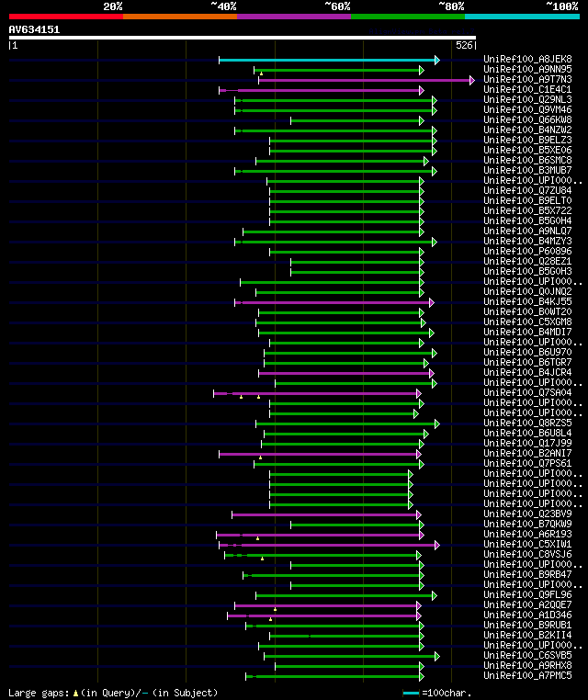Open the UniRef100_A9T7N3 hit link
This screenshot has height=700, width=588.
click(x=527, y=80)
